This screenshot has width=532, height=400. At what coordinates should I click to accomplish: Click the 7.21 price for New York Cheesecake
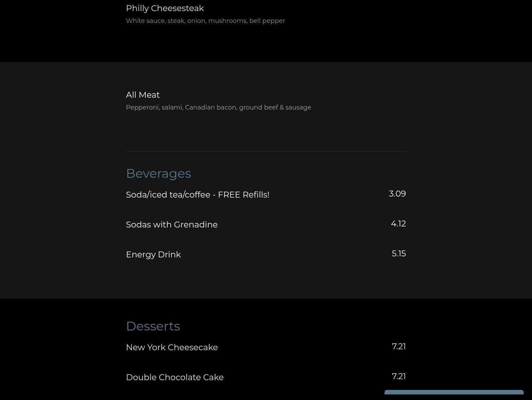[398, 346]
